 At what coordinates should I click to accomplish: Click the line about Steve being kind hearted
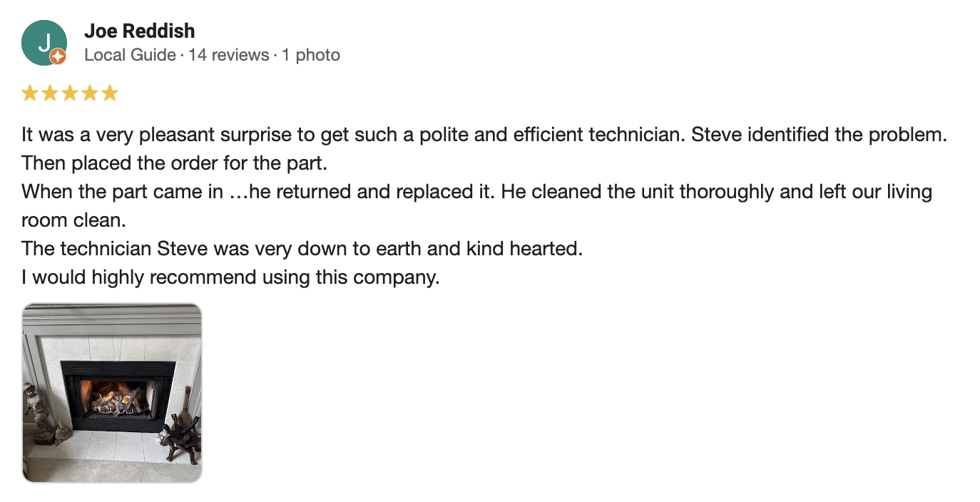pos(302,249)
